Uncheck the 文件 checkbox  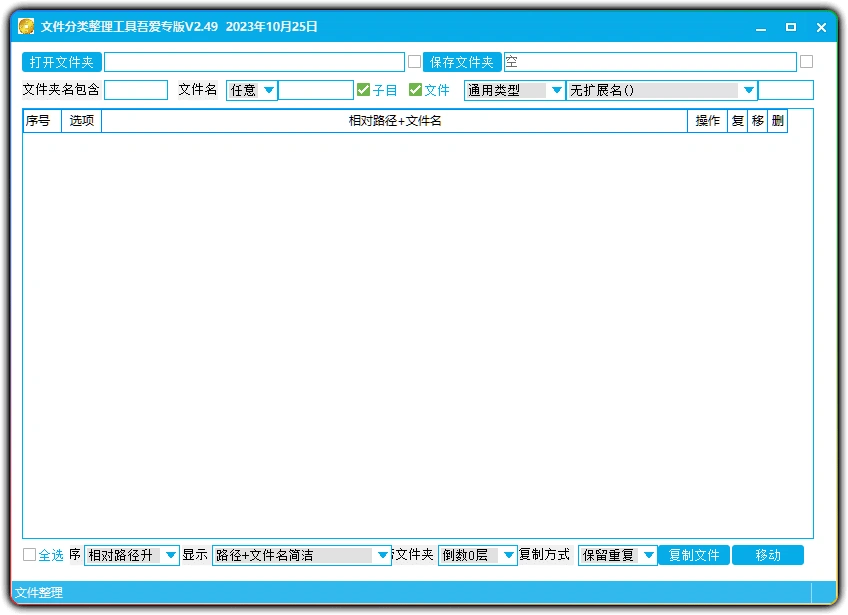click(x=413, y=90)
